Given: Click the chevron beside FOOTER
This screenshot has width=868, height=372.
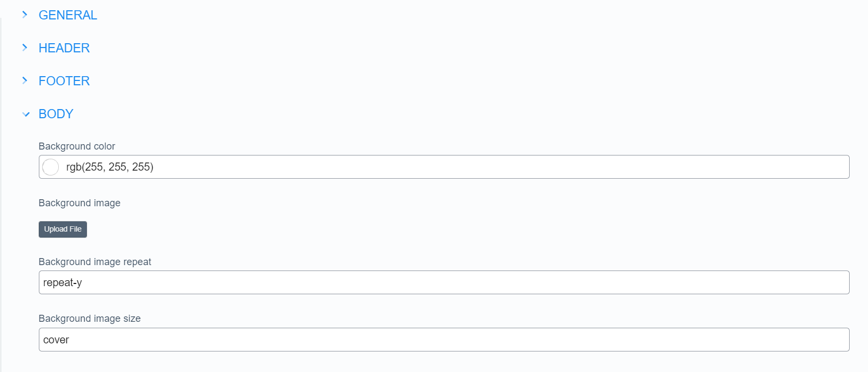Looking at the screenshot, I should 25,80.
